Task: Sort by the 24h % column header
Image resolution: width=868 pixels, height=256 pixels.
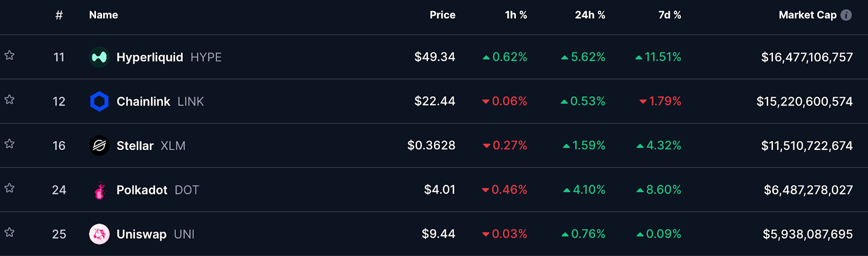Action: click(x=590, y=15)
